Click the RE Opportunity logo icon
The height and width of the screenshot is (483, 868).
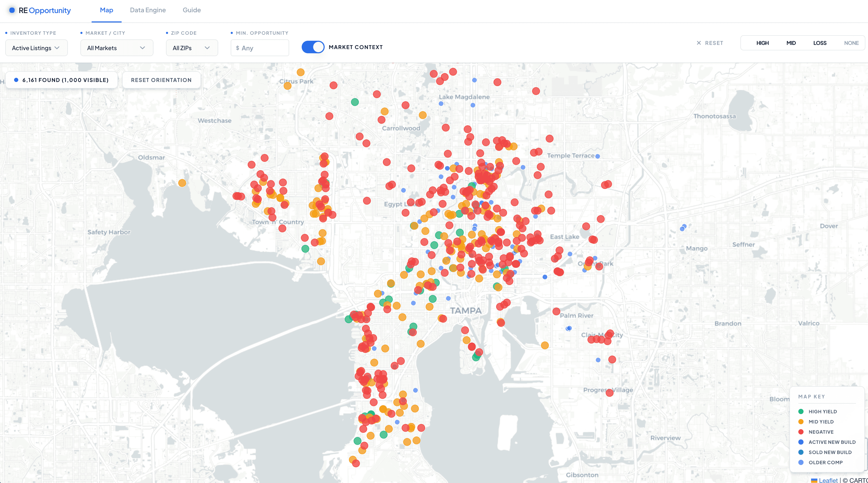coord(12,10)
